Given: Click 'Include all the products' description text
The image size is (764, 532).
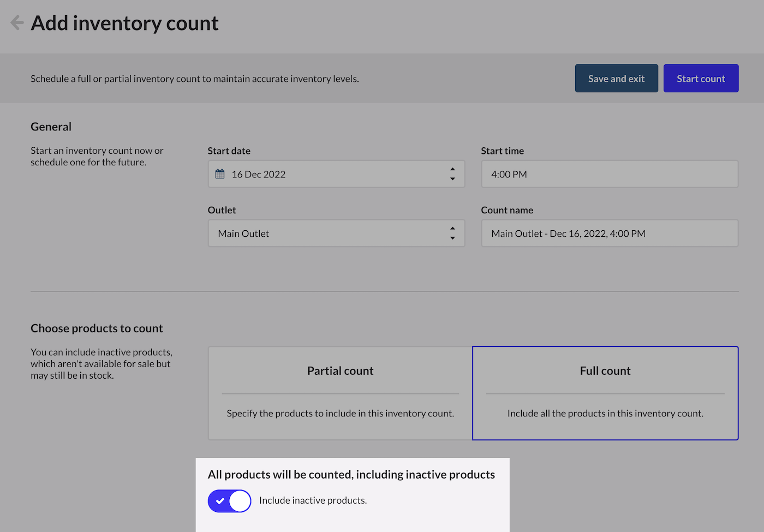Looking at the screenshot, I should 605,414.
